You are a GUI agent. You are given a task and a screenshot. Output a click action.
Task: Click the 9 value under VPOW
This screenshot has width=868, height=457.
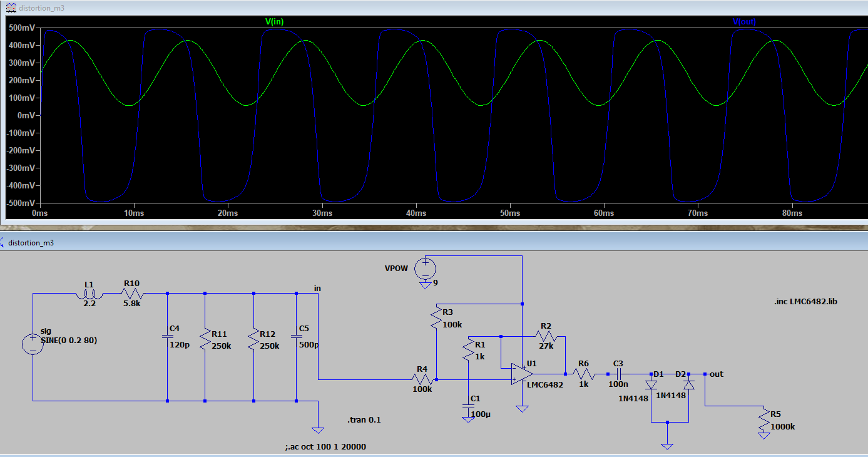[x=436, y=282]
